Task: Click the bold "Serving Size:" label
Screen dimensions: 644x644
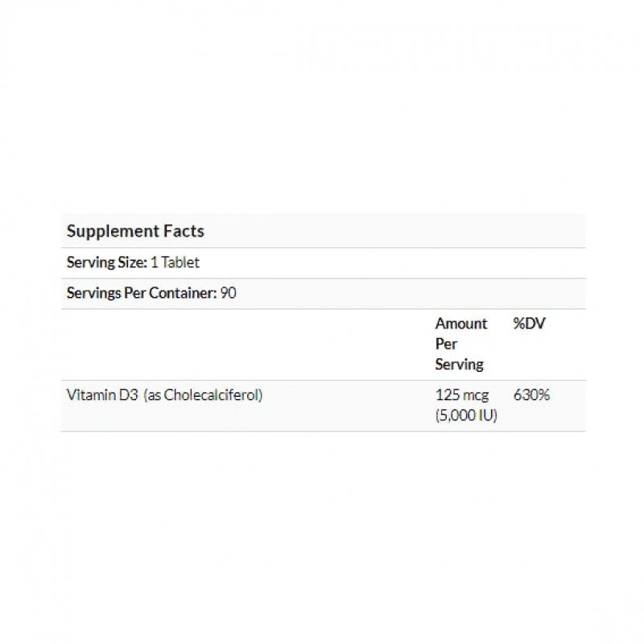Action: point(106,262)
